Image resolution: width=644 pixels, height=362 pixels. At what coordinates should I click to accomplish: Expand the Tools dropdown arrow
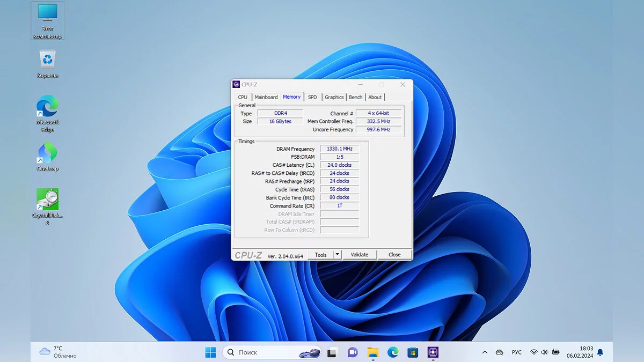click(x=337, y=255)
